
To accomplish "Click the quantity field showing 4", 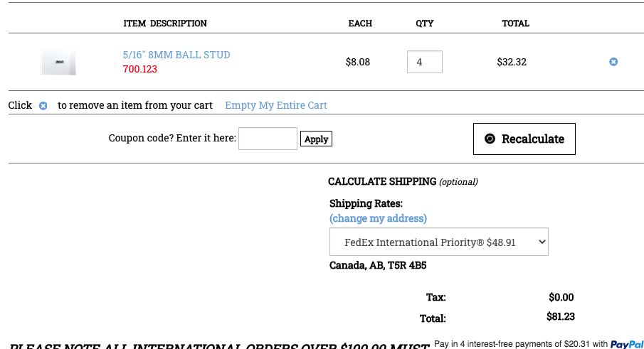I will tap(424, 62).
